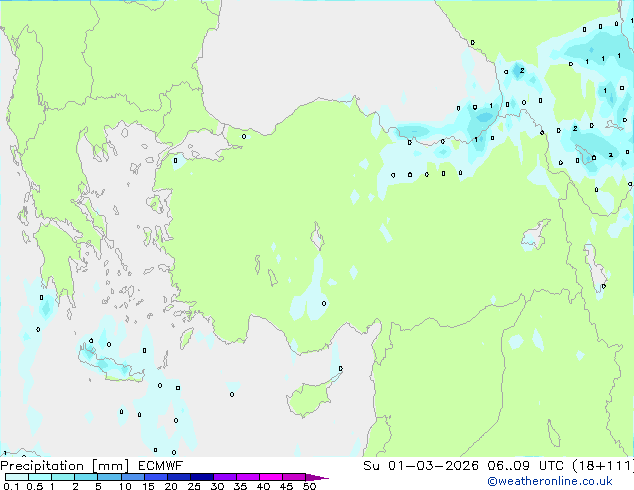Pick the legend swatch between 45 and 50
Viewport: 634px width, 490px height.
294,477
